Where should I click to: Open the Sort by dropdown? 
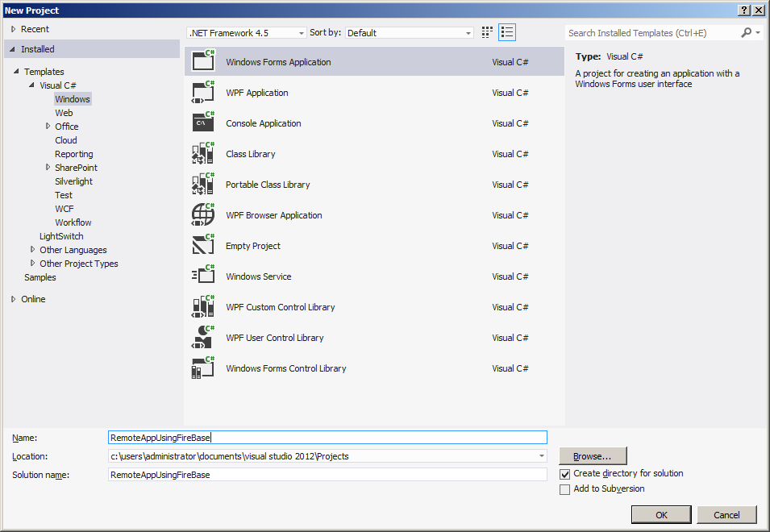point(409,33)
